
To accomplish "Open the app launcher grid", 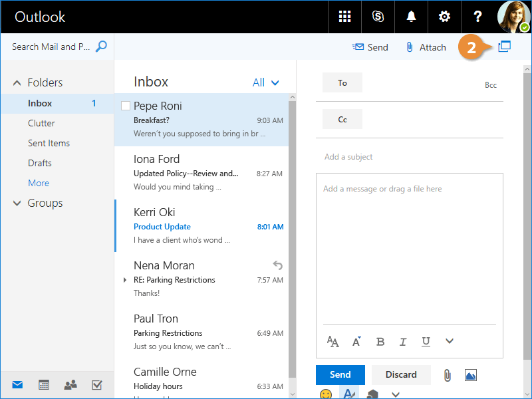I will point(344,17).
